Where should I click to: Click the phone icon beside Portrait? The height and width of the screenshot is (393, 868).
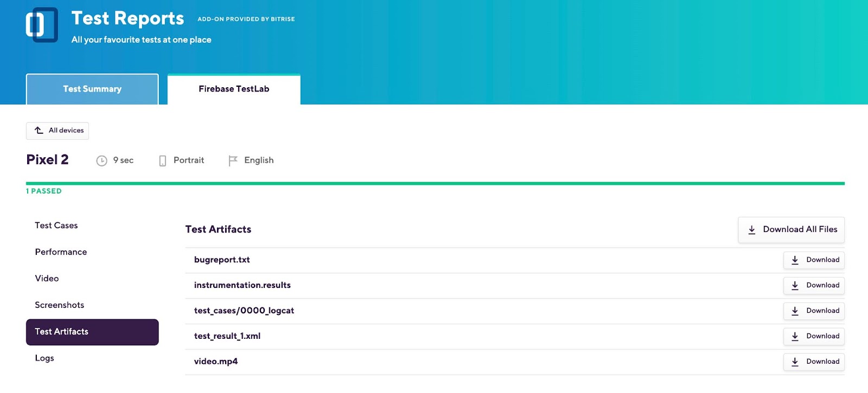click(162, 161)
